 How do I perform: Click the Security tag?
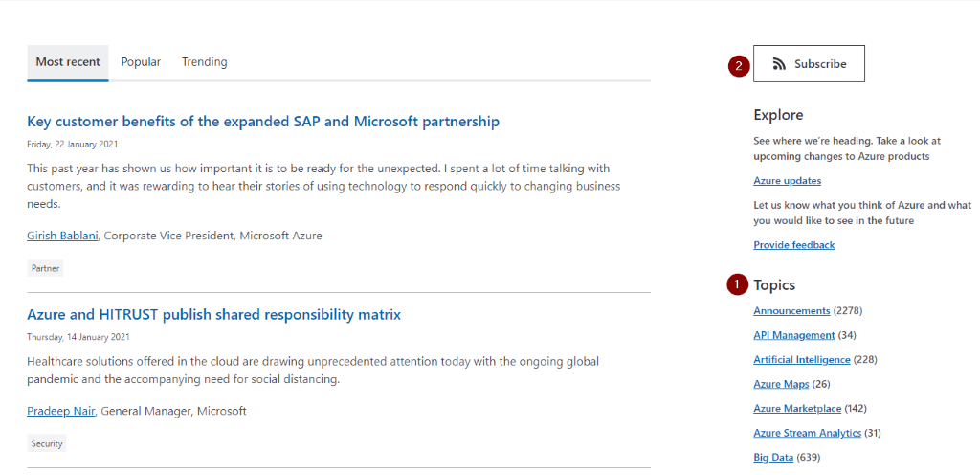[x=46, y=443]
